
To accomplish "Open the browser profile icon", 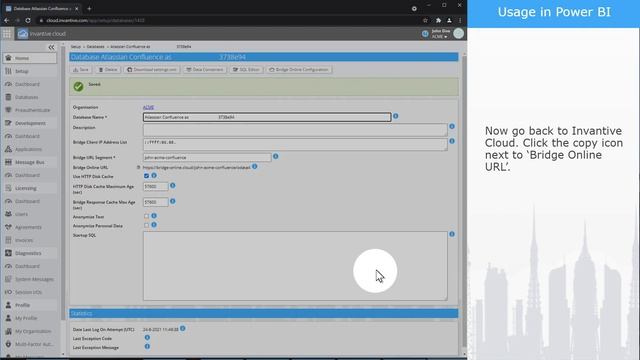I will tap(449, 20).
